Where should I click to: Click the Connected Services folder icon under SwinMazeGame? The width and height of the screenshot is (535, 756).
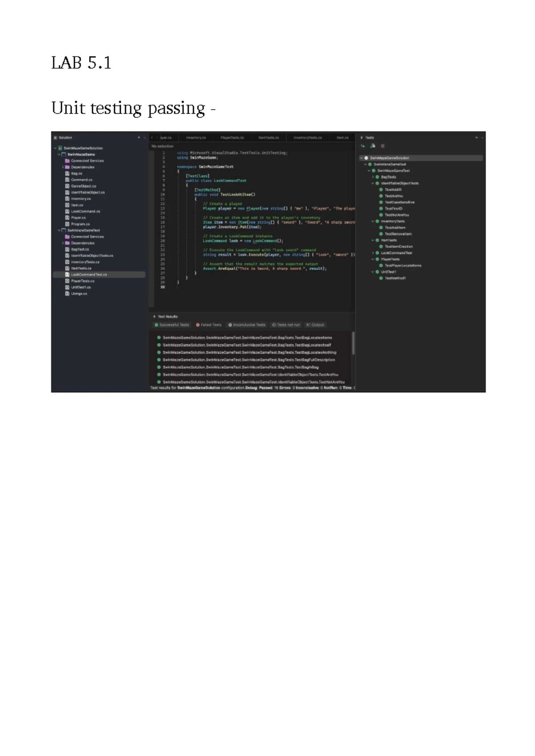pos(67,161)
